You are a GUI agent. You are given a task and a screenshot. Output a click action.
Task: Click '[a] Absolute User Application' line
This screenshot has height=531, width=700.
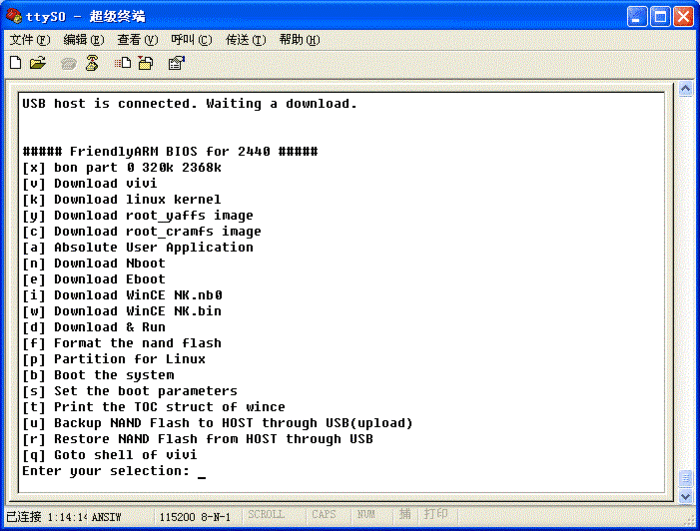click(x=138, y=247)
